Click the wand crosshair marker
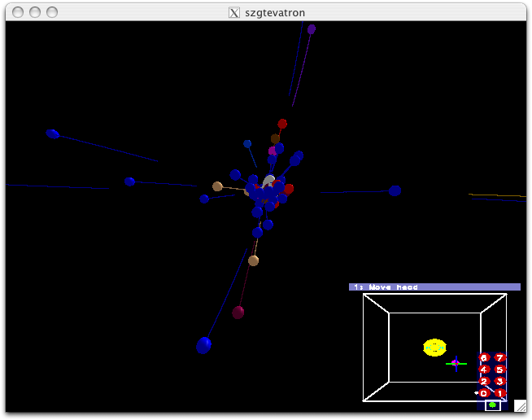 coord(456,363)
